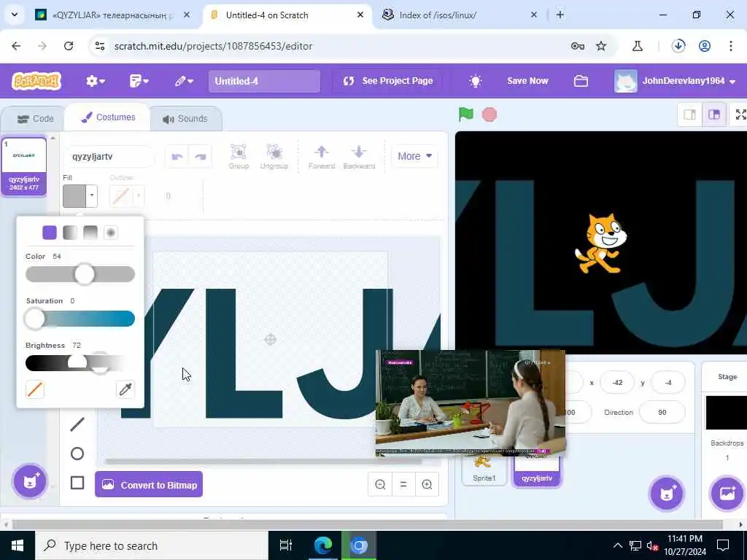Click Choose a Backdrop button

tap(727, 494)
